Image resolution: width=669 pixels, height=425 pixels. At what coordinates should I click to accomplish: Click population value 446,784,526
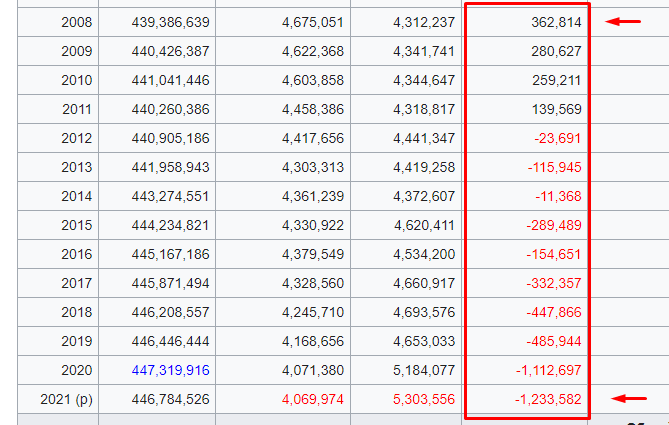tap(170, 399)
